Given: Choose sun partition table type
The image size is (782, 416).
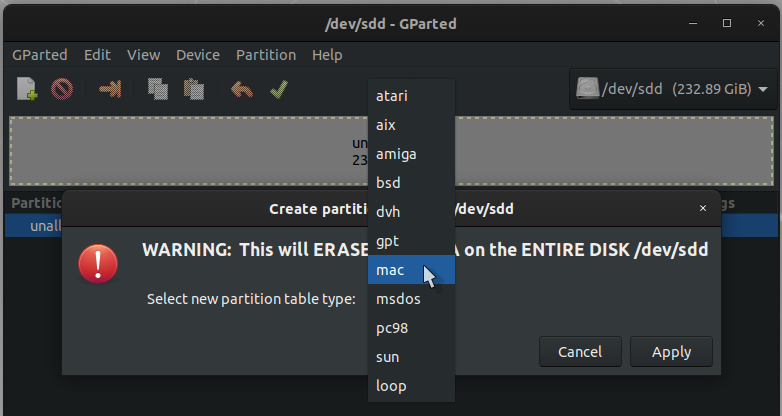Looking at the screenshot, I should tap(411, 357).
